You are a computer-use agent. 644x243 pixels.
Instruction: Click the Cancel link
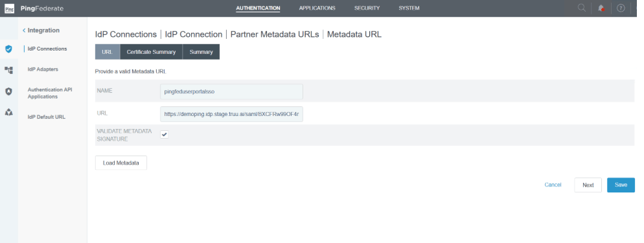[553, 185]
